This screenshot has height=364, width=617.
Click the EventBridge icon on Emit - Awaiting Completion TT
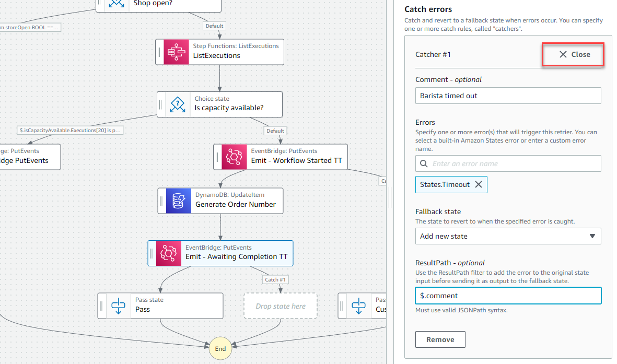tap(169, 253)
